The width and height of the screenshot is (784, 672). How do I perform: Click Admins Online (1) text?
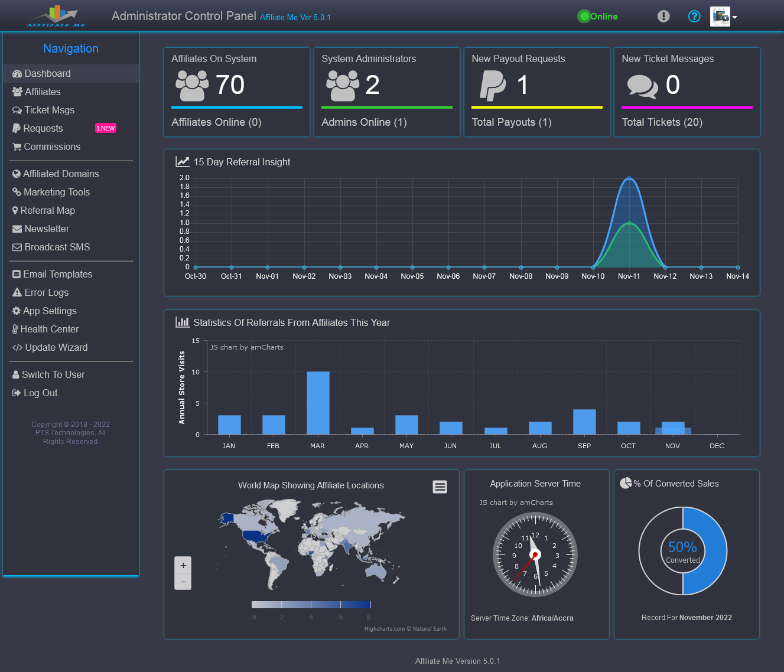(x=364, y=122)
